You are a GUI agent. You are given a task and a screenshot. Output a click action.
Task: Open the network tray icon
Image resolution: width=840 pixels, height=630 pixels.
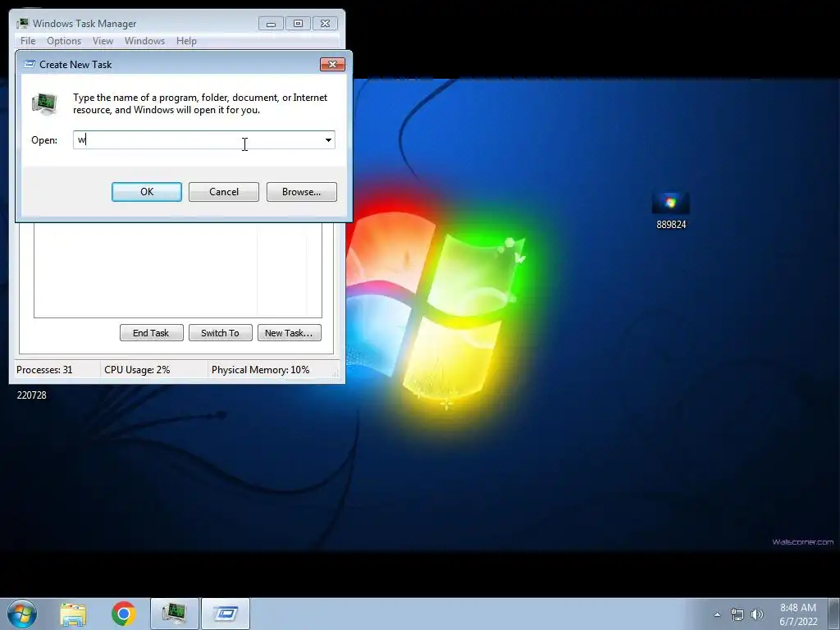click(737, 614)
